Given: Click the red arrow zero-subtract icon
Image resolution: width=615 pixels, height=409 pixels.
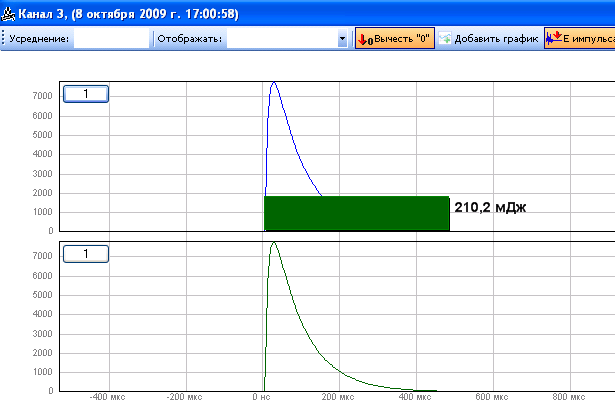Looking at the screenshot, I should 366,39.
